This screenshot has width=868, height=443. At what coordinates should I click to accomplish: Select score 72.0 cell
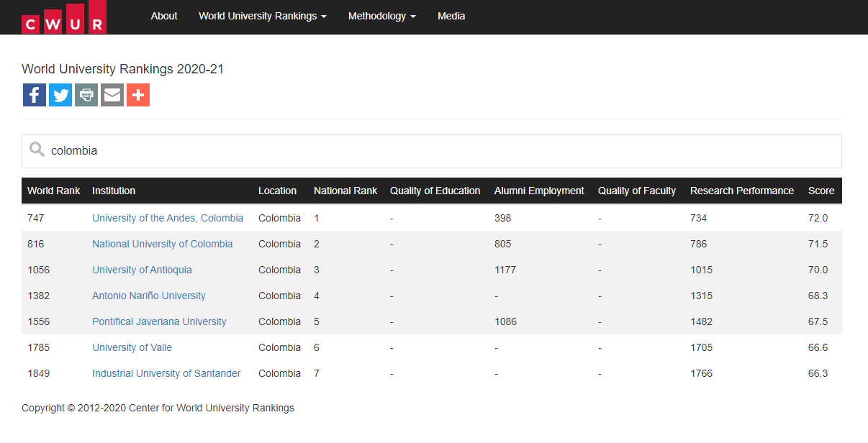point(818,218)
